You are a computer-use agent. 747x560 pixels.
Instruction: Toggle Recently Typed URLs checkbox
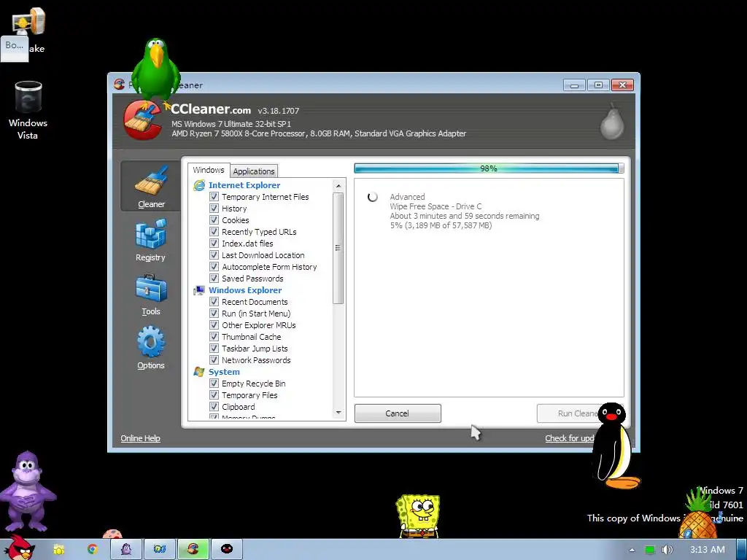tap(214, 231)
